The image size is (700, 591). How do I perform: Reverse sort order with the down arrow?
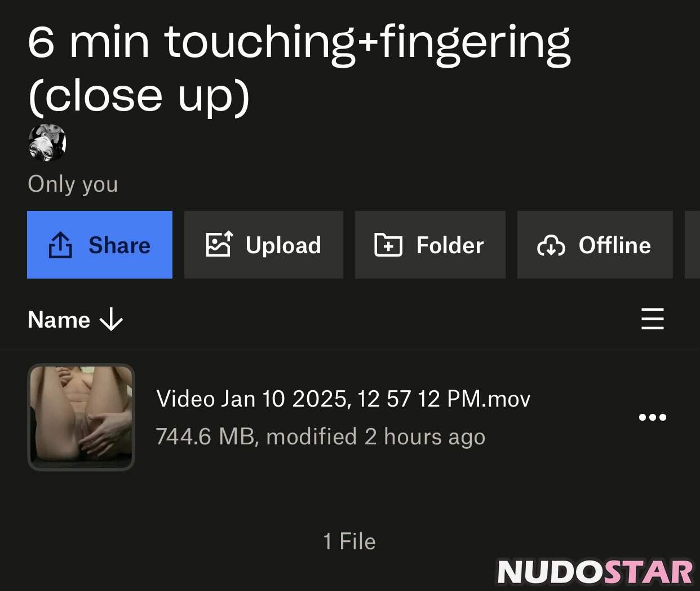coord(111,320)
